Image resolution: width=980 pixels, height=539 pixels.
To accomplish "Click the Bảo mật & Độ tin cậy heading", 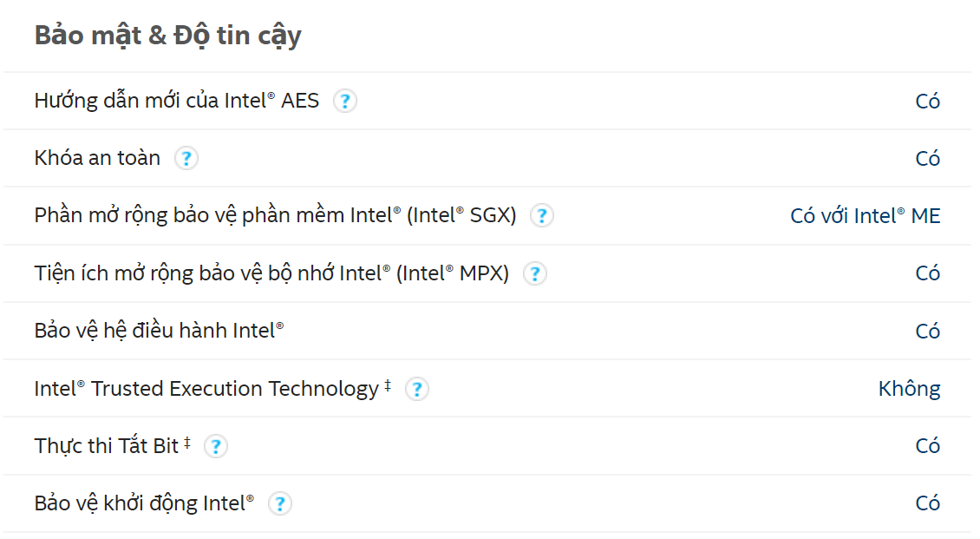I will 167,36.
